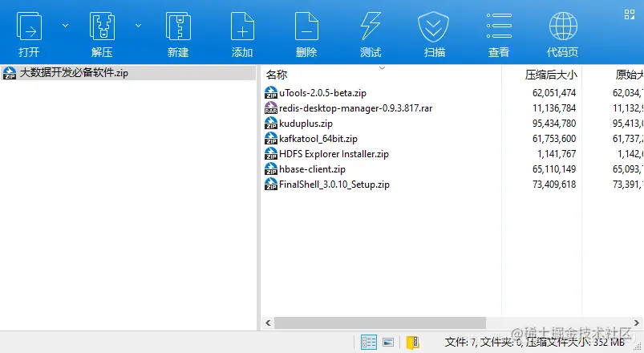Select file HDFS Explorer Installer.zip
This screenshot has width=644, height=353.
(x=334, y=154)
